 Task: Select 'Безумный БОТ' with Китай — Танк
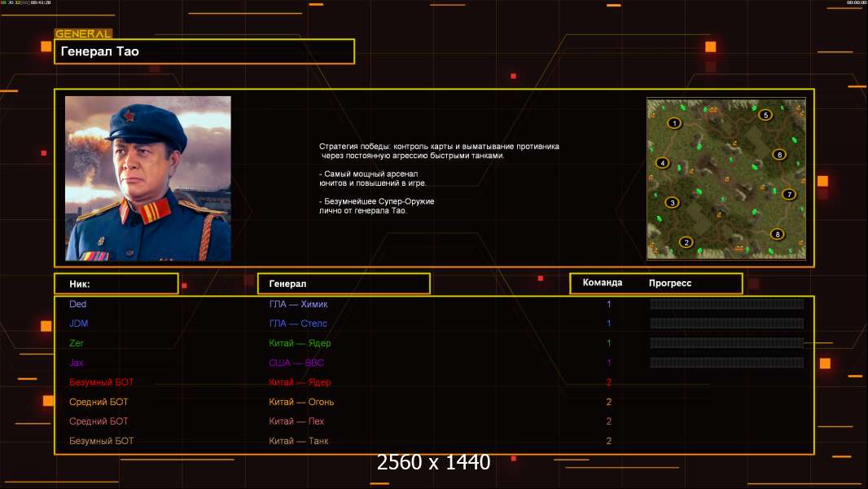(x=101, y=442)
